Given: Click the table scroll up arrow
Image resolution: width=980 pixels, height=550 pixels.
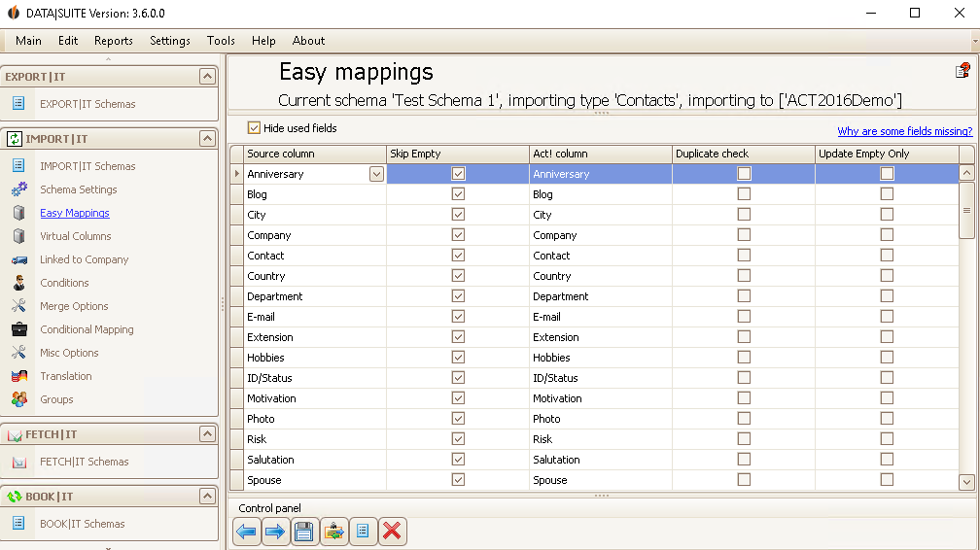Looking at the screenshot, I should pyautogui.click(x=966, y=173).
